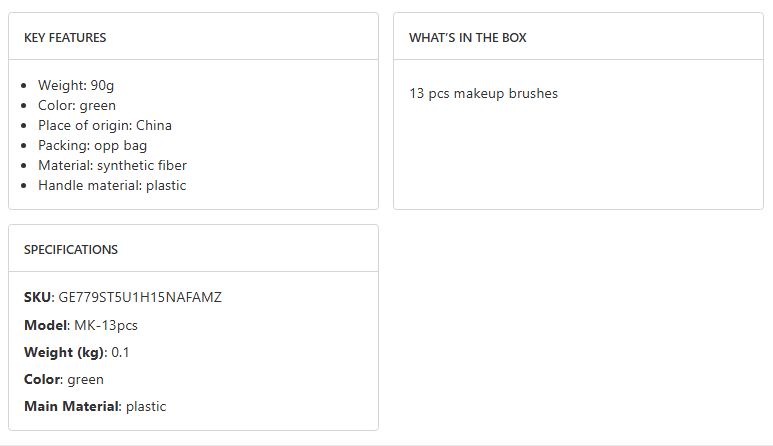Click 'Material: synthetic fiber' feature
Screen dimensions: 773x446
click(112, 166)
